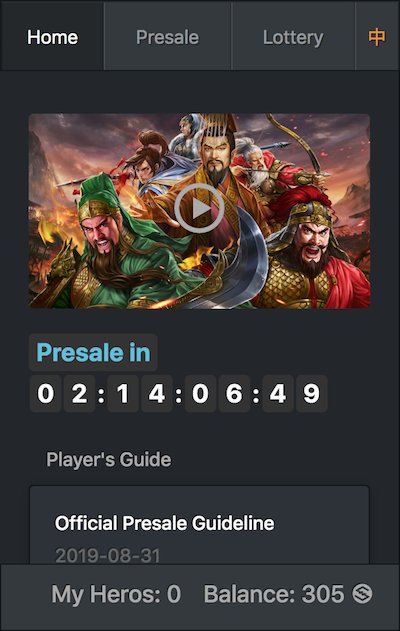Play the promotional hero video
The width and height of the screenshot is (400, 631).
coord(200,208)
